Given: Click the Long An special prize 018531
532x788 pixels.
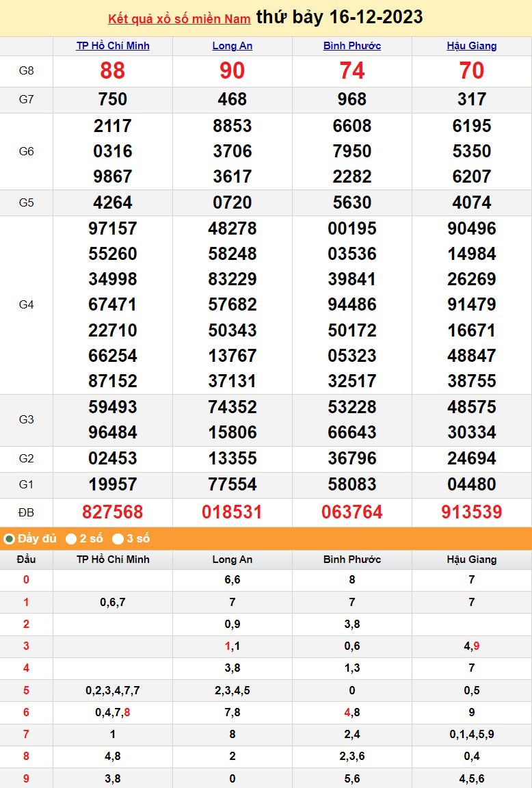Looking at the screenshot, I should [232, 512].
